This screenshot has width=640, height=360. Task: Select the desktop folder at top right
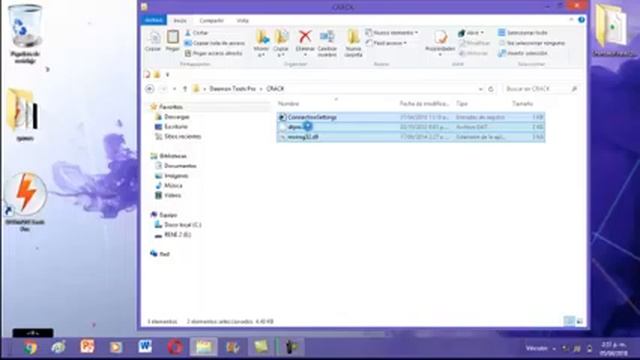(x=614, y=30)
